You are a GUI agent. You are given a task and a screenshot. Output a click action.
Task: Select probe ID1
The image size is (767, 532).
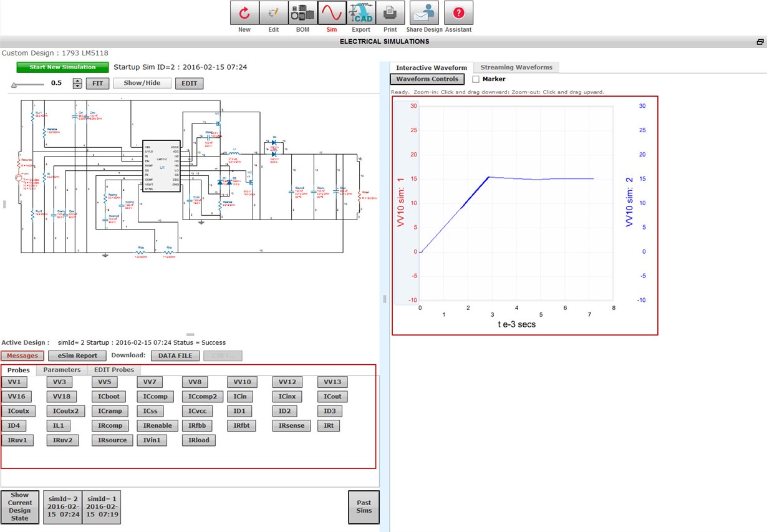coord(239,411)
